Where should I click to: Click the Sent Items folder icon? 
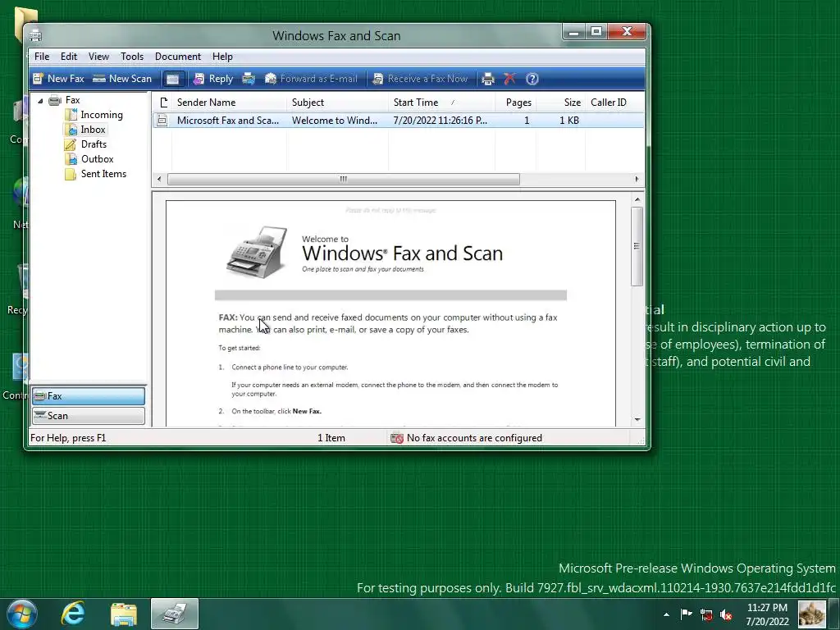pyautogui.click(x=71, y=174)
